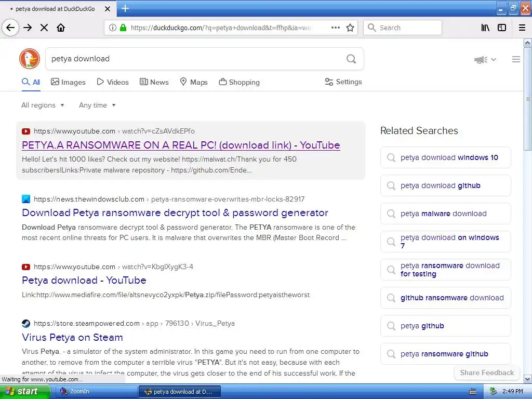This screenshot has height=399, width=532.
Task: Search related: petya malware download
Action: click(x=445, y=214)
